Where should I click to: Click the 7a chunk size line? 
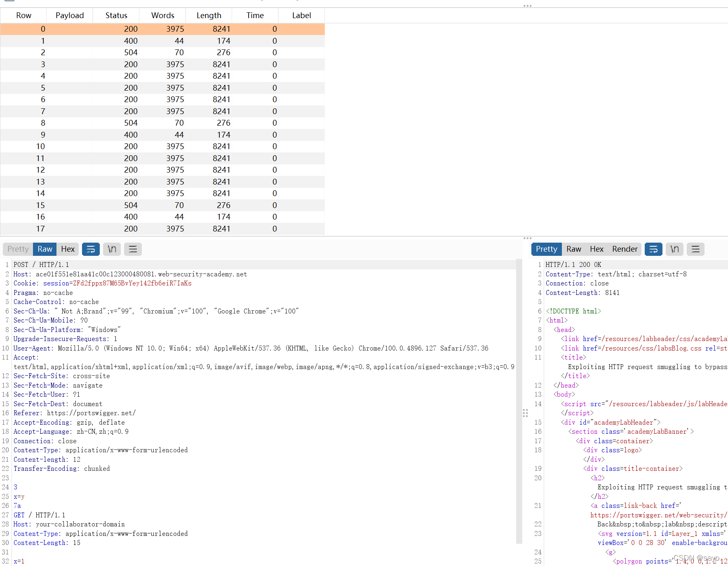[x=17, y=505]
